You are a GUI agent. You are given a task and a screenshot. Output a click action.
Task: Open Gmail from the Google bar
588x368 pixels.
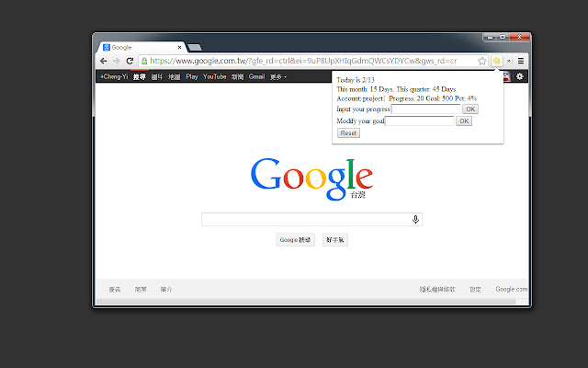[256, 76]
